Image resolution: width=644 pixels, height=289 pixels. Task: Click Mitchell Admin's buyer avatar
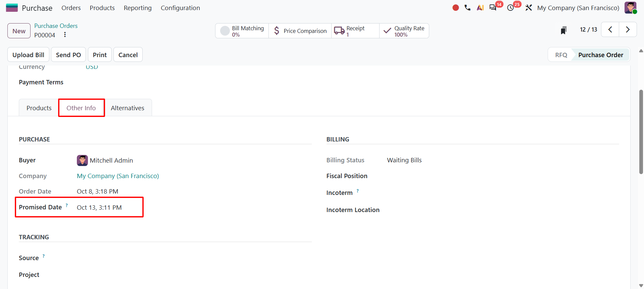coord(82,160)
